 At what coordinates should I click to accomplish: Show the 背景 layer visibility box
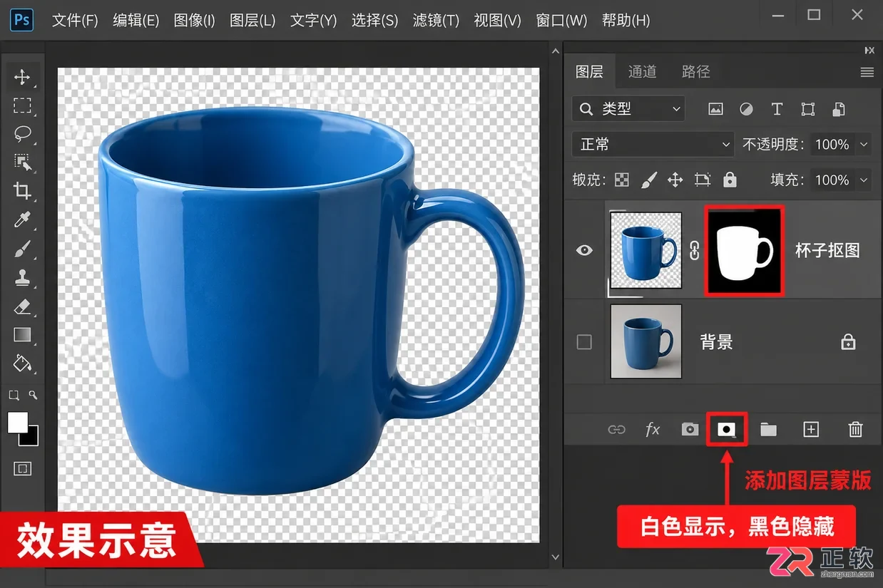[x=584, y=342]
